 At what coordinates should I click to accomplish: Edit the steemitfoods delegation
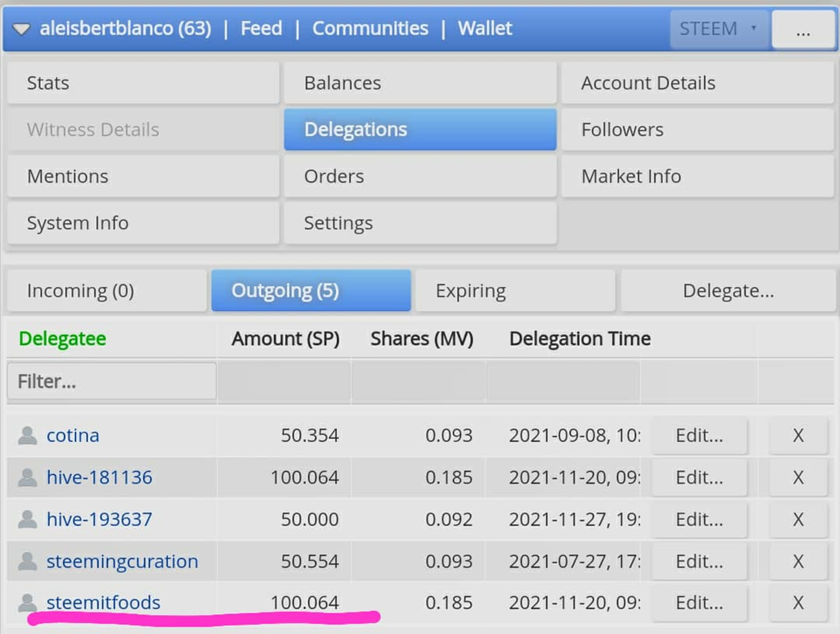[x=700, y=603]
